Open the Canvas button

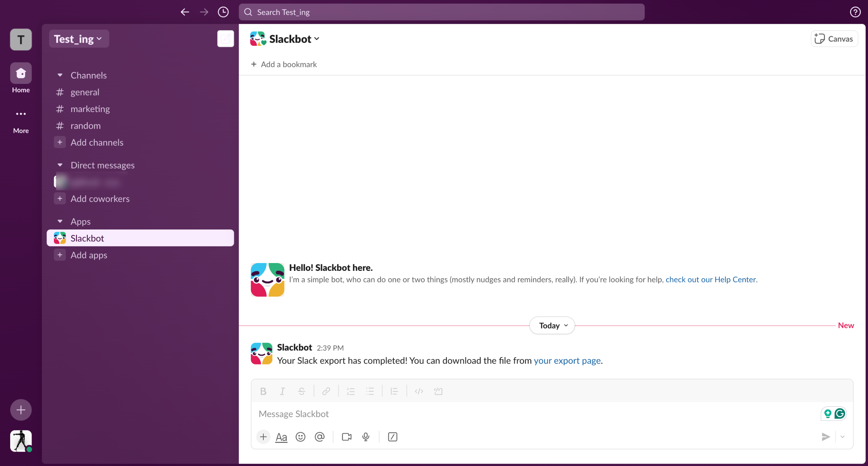click(x=834, y=39)
